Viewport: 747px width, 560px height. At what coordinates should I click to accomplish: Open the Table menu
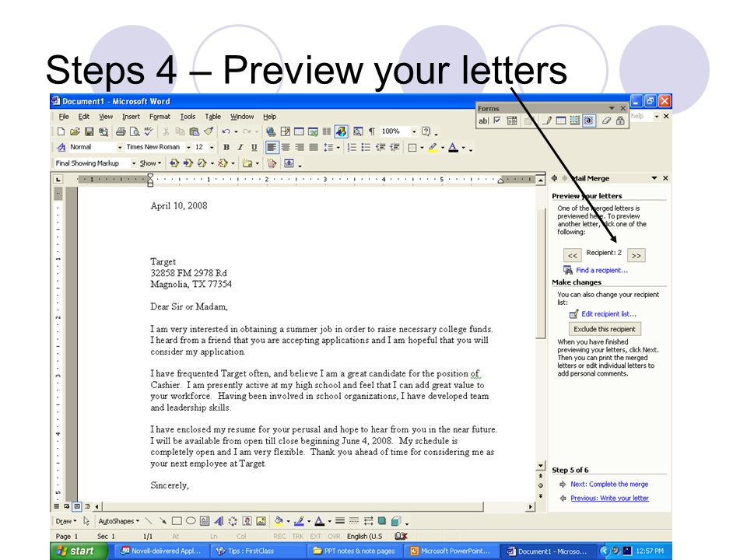(x=213, y=117)
